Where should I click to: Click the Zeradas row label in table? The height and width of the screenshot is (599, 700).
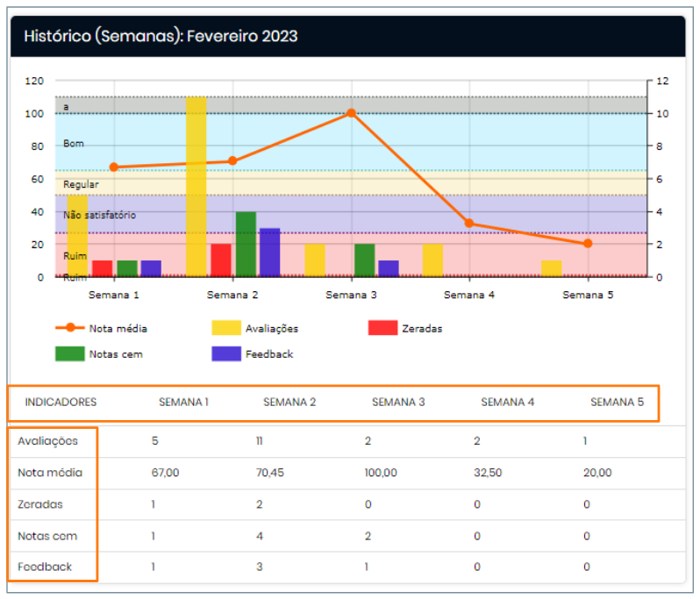(40, 504)
